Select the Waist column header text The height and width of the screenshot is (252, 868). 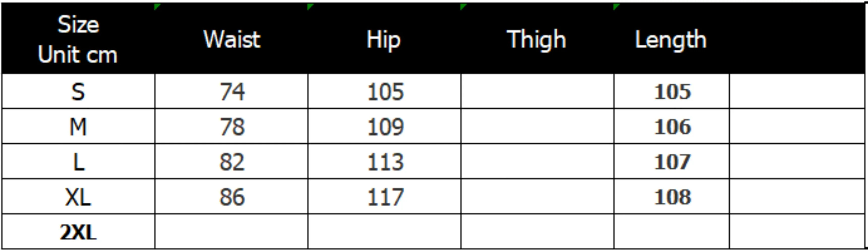232,39
